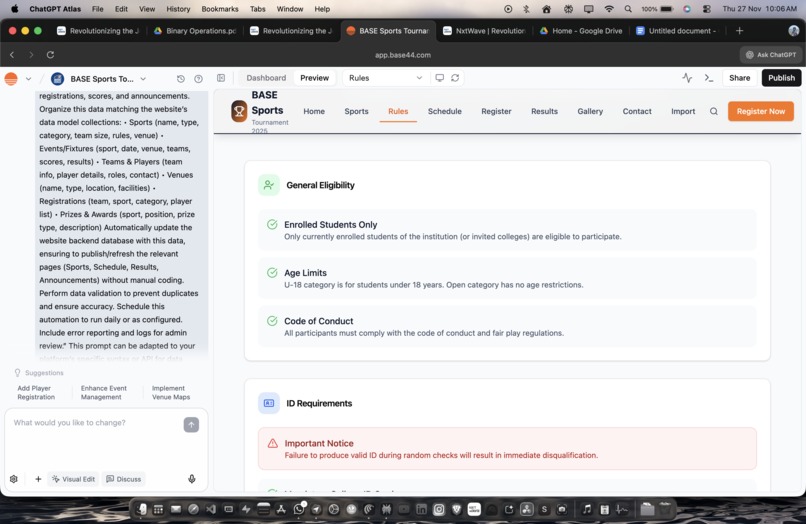Open version history clock icon
Viewport: 806px width, 524px height.
180,79
